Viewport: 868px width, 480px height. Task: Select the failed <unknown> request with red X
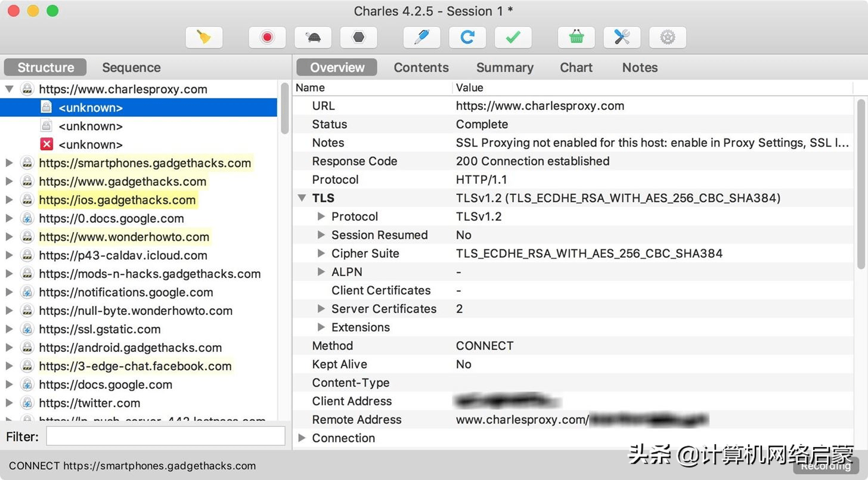[x=46, y=144]
